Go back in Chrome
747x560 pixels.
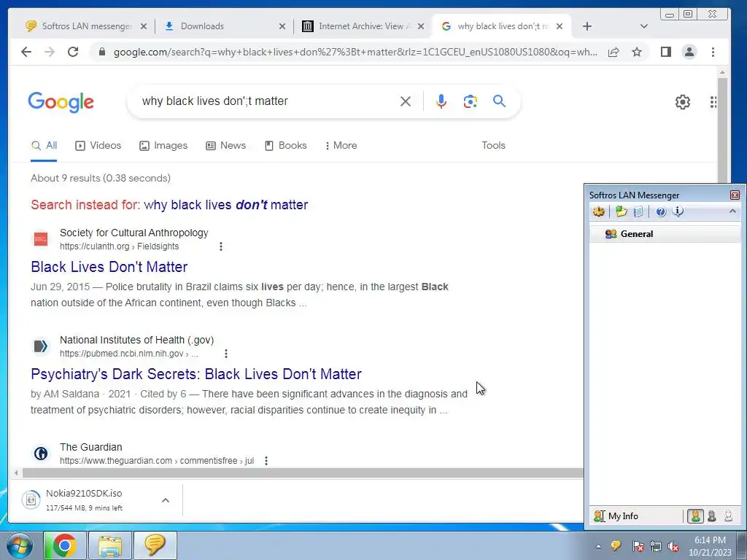(26, 52)
